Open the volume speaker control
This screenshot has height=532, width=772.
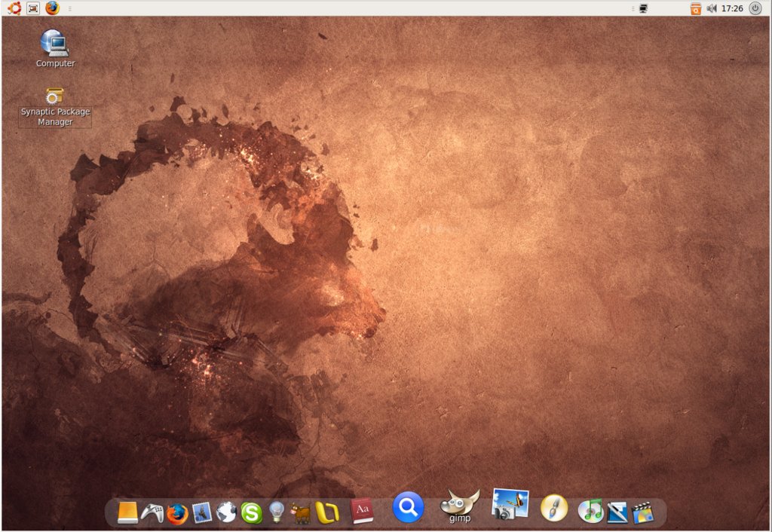pos(711,8)
